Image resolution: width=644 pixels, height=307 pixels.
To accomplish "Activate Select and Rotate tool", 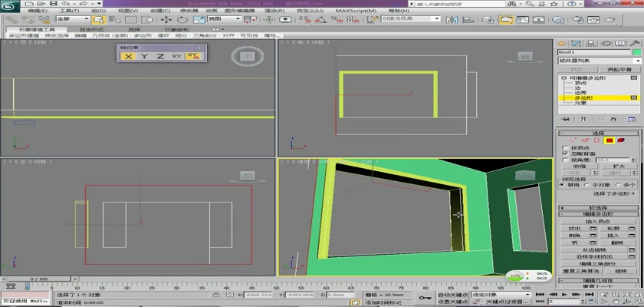I will pos(182,19).
